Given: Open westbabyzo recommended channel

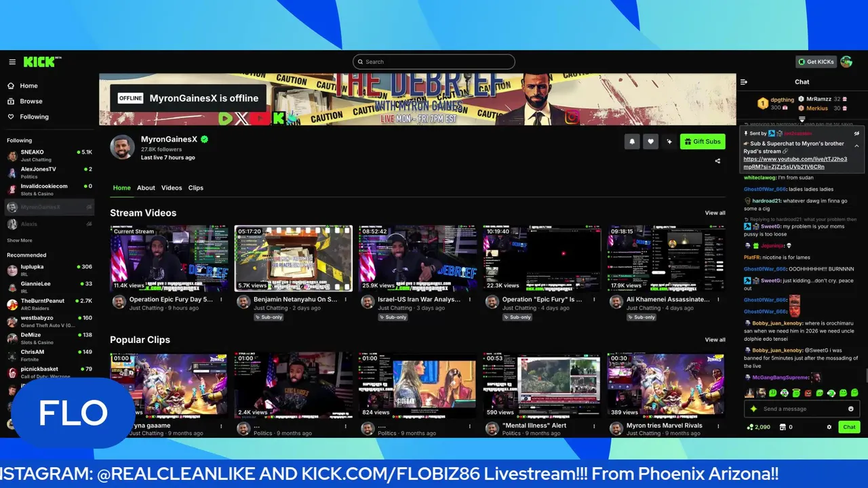Looking at the screenshot, I should pyautogui.click(x=49, y=321).
